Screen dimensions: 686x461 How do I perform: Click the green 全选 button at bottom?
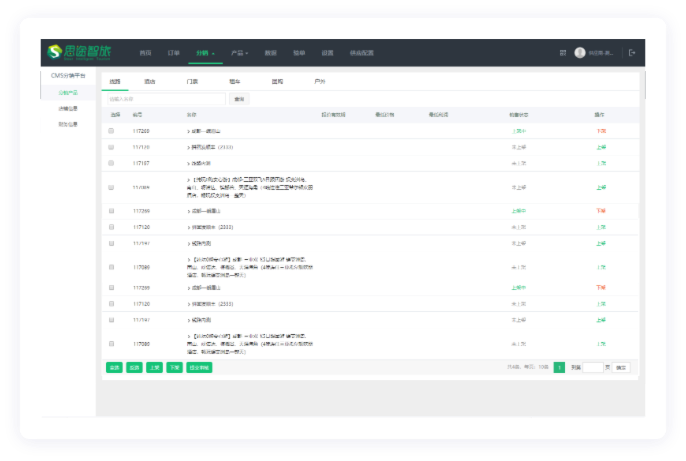114,367
